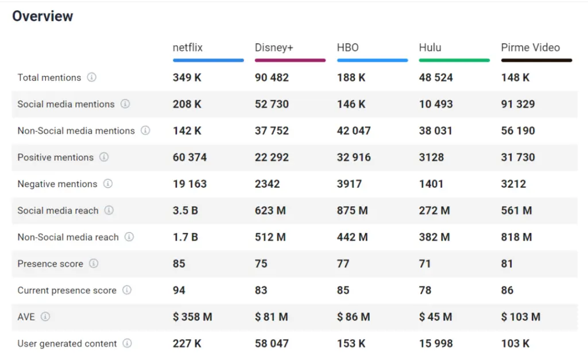Click info icon beside Social media mentions

125,104
